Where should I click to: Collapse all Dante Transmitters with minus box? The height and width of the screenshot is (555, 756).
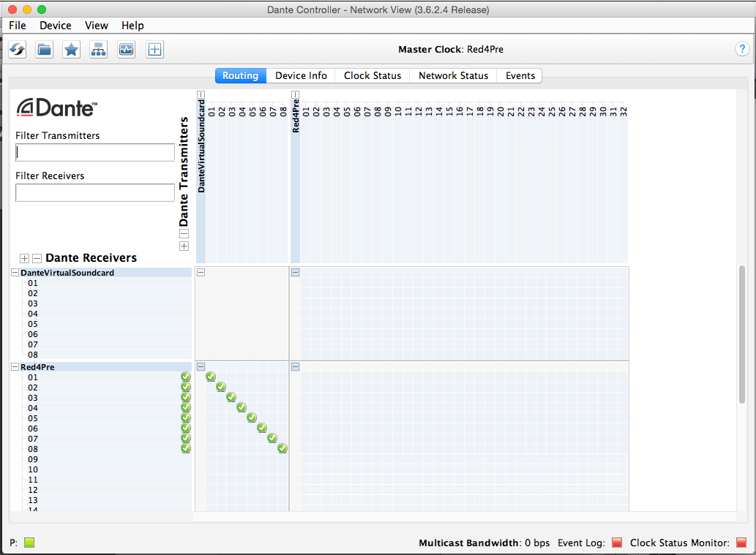(184, 234)
